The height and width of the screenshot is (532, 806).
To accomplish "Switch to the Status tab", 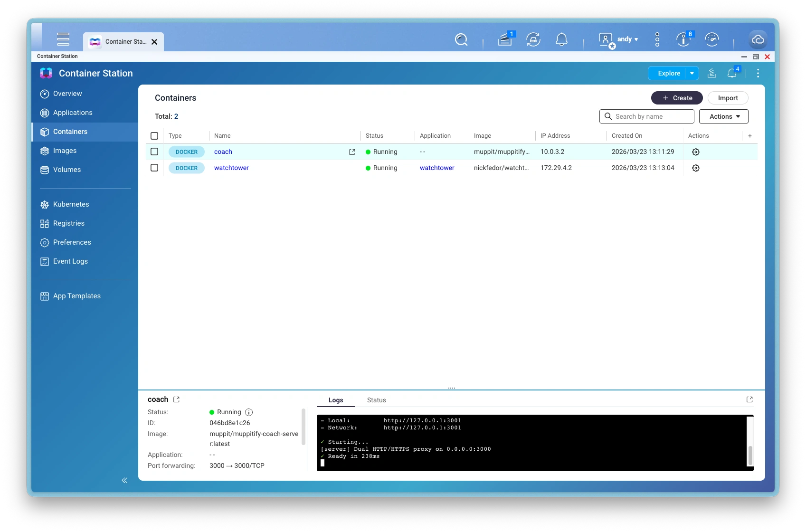I will click(376, 400).
